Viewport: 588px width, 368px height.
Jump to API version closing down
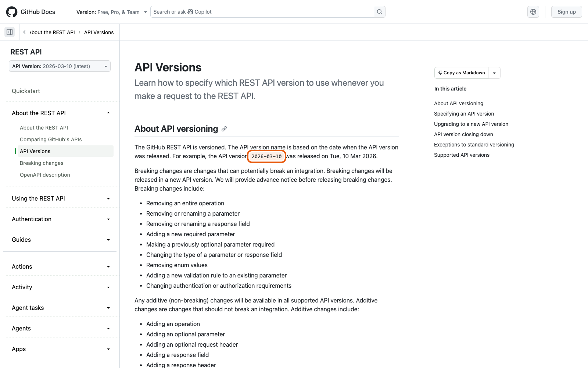point(463,134)
